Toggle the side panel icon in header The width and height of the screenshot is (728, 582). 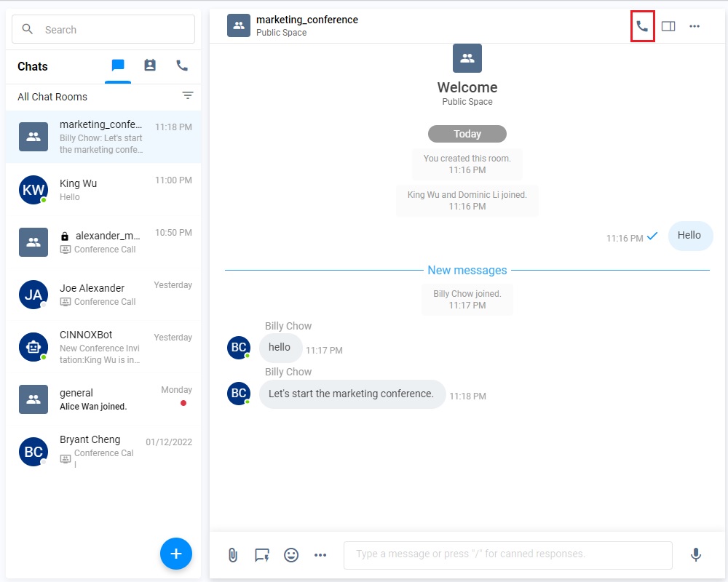coord(668,26)
